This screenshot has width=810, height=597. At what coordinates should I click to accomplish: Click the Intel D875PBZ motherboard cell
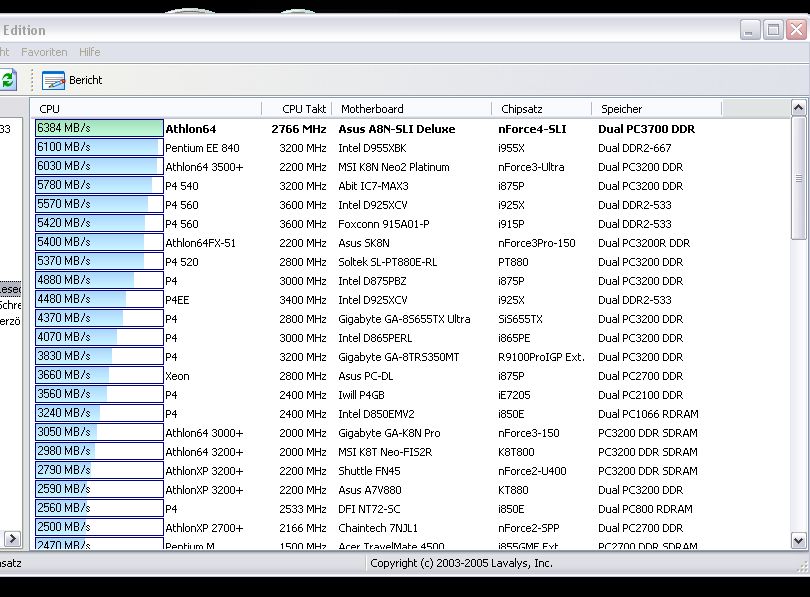pyautogui.click(x=372, y=281)
